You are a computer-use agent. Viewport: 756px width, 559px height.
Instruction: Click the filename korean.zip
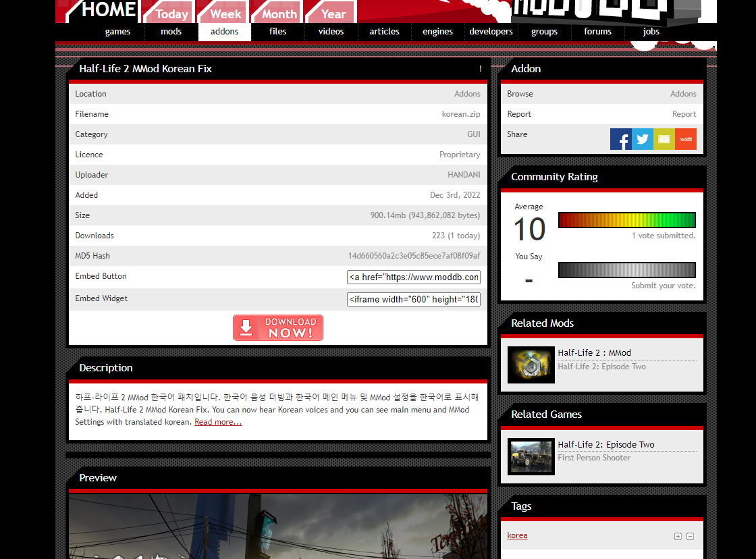pos(461,114)
